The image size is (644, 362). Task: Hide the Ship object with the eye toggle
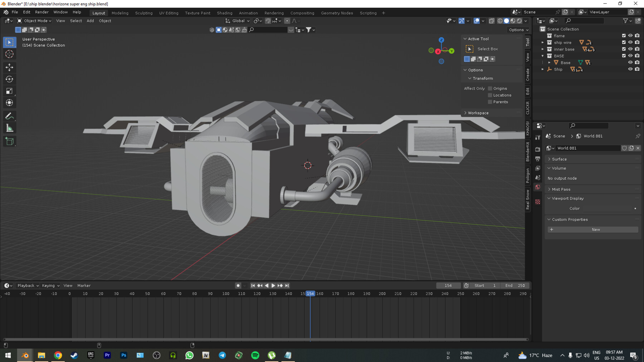pyautogui.click(x=630, y=69)
